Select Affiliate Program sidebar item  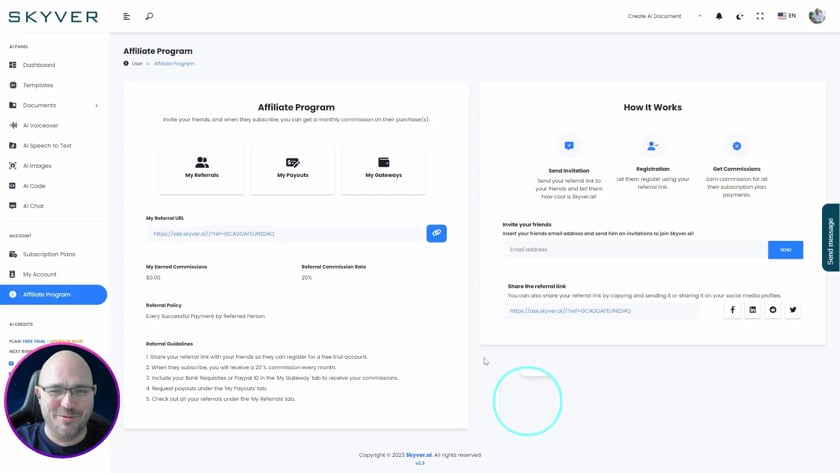tap(54, 295)
